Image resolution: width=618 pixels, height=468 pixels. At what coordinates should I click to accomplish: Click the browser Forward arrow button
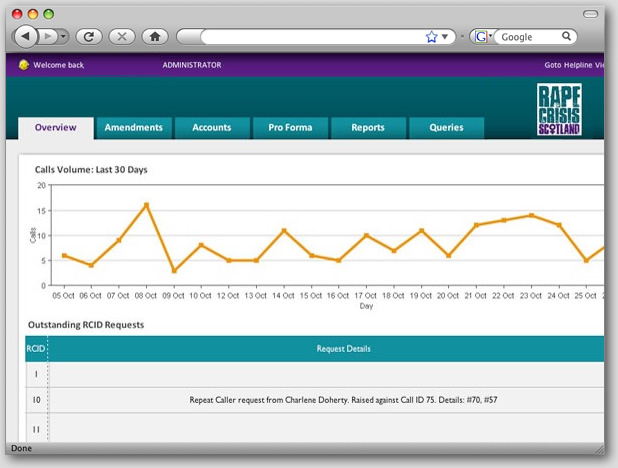(48, 37)
